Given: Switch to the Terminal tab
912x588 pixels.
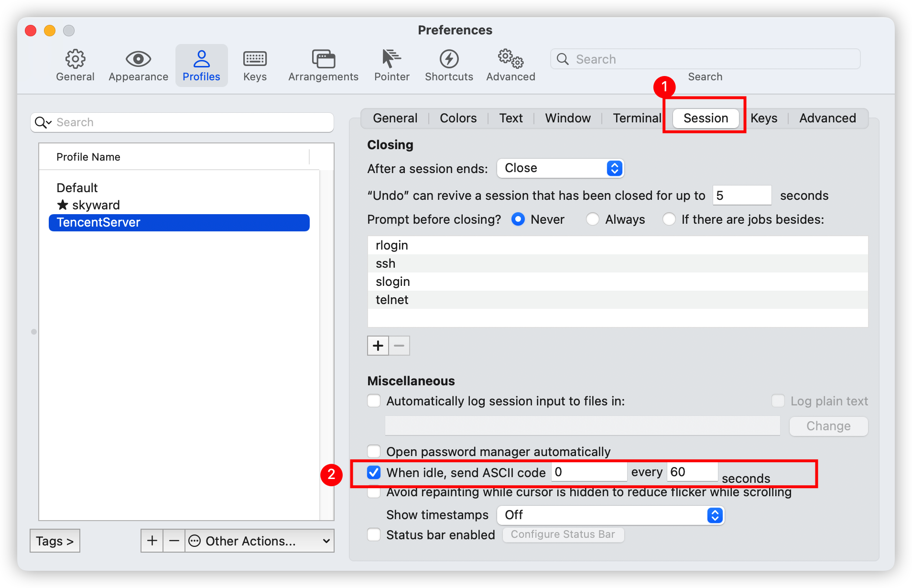Looking at the screenshot, I should click(636, 118).
